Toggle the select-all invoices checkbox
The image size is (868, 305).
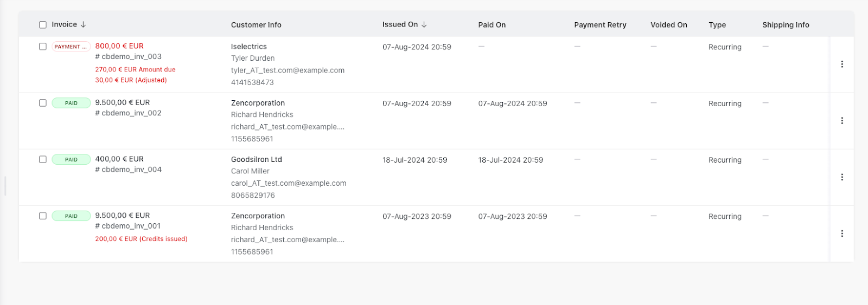point(43,25)
